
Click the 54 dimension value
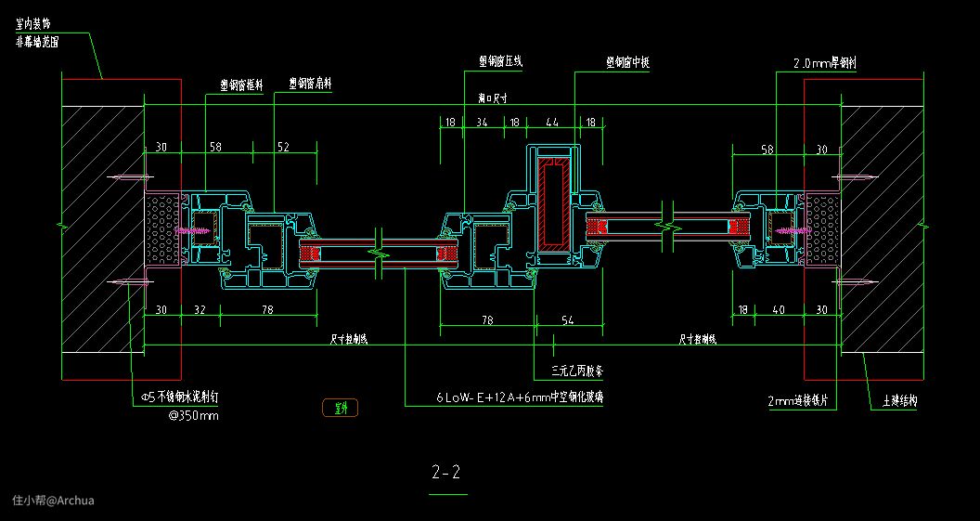(568, 320)
